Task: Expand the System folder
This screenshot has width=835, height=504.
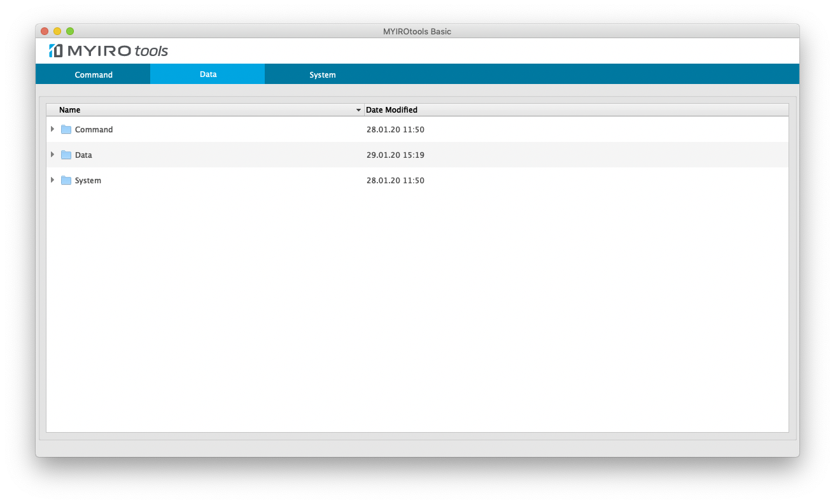Action: tap(53, 180)
